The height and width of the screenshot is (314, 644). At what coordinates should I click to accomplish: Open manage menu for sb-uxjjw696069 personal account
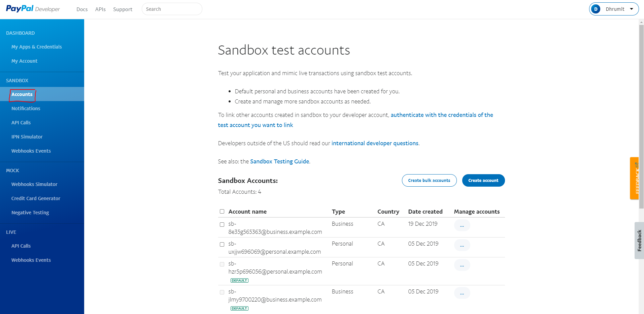coord(462,245)
